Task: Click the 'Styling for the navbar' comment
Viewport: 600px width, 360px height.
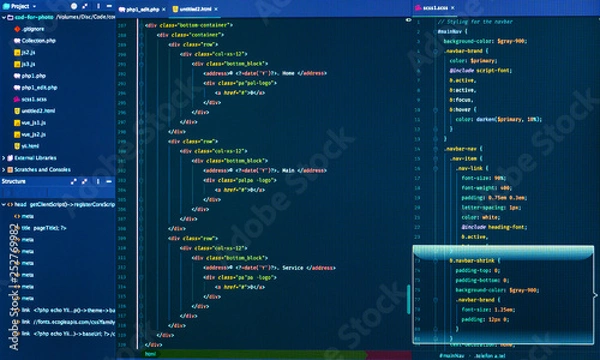Action: pyautogui.click(x=475, y=22)
